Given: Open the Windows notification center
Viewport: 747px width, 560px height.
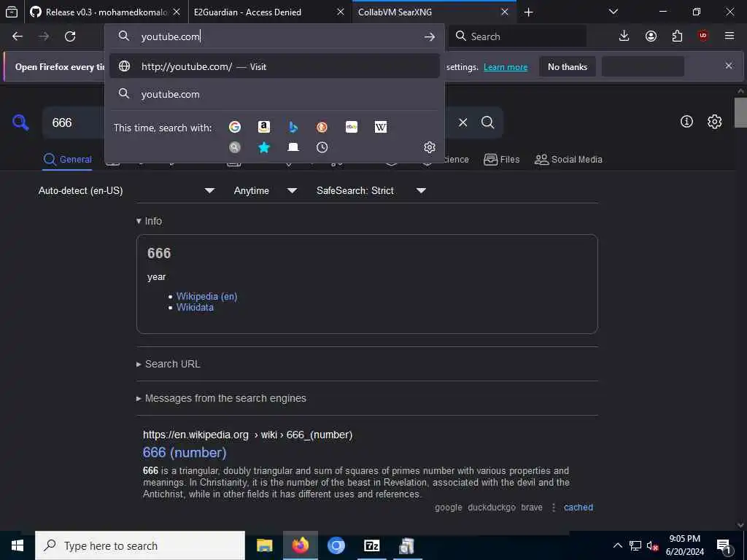Looking at the screenshot, I should (724, 545).
